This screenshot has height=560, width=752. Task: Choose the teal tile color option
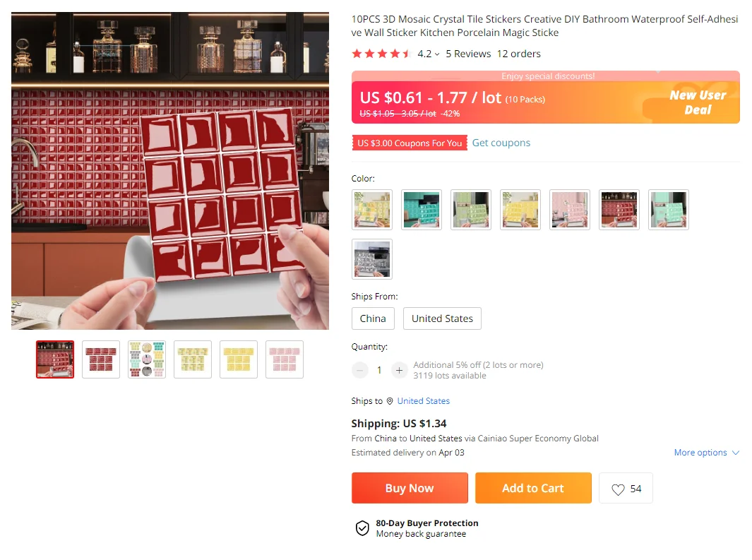pyautogui.click(x=422, y=210)
